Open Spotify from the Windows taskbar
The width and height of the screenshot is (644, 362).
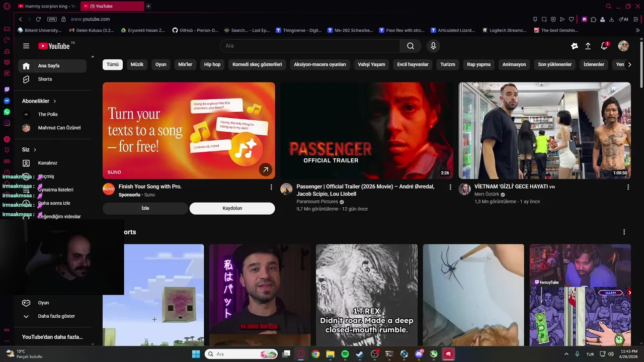pos(345,354)
